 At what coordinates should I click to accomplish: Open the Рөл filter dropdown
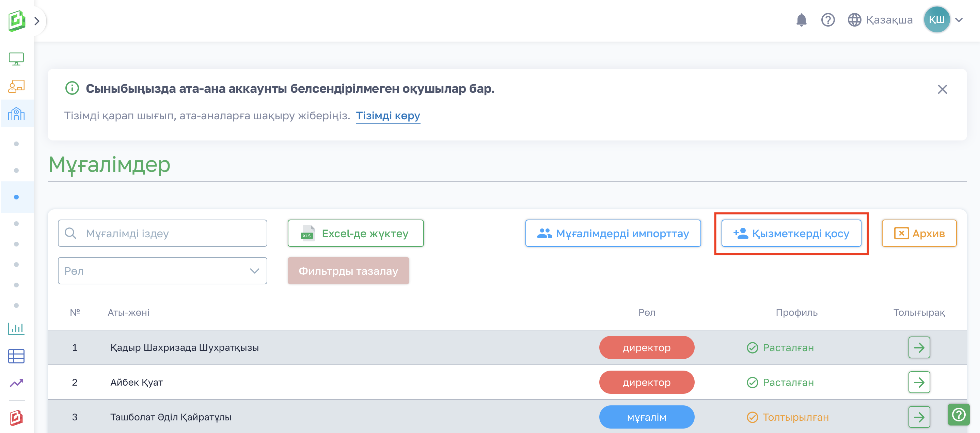point(162,271)
